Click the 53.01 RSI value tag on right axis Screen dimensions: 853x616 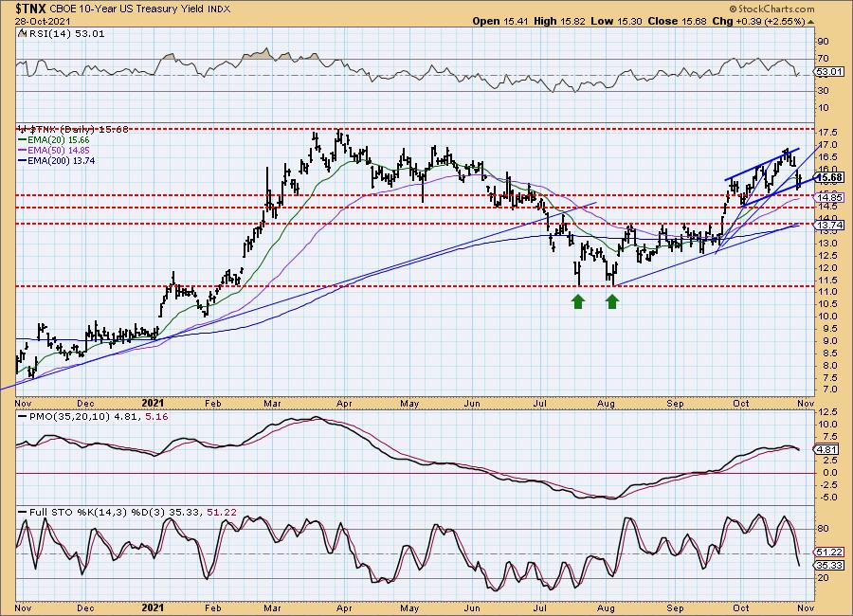[830, 72]
